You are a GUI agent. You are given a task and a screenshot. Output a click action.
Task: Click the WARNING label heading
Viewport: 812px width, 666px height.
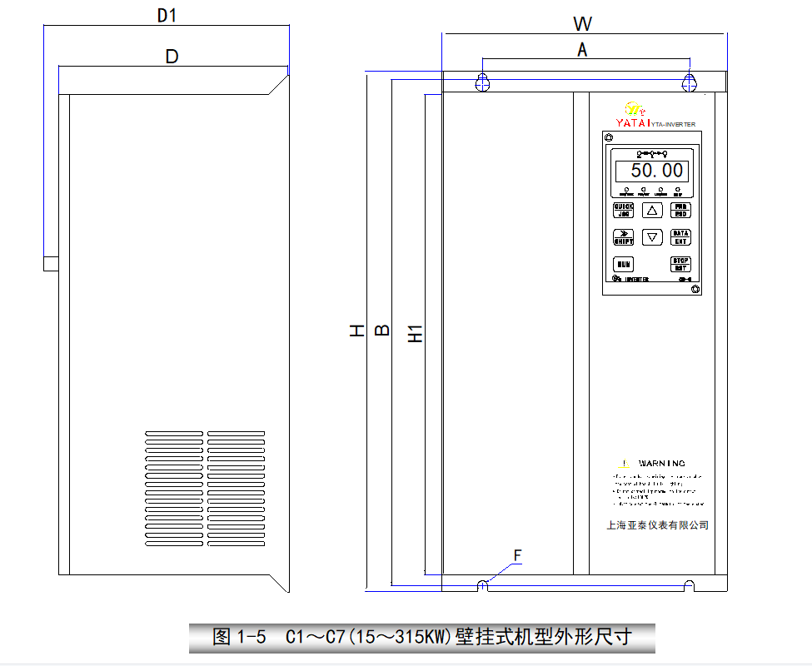[x=661, y=464]
